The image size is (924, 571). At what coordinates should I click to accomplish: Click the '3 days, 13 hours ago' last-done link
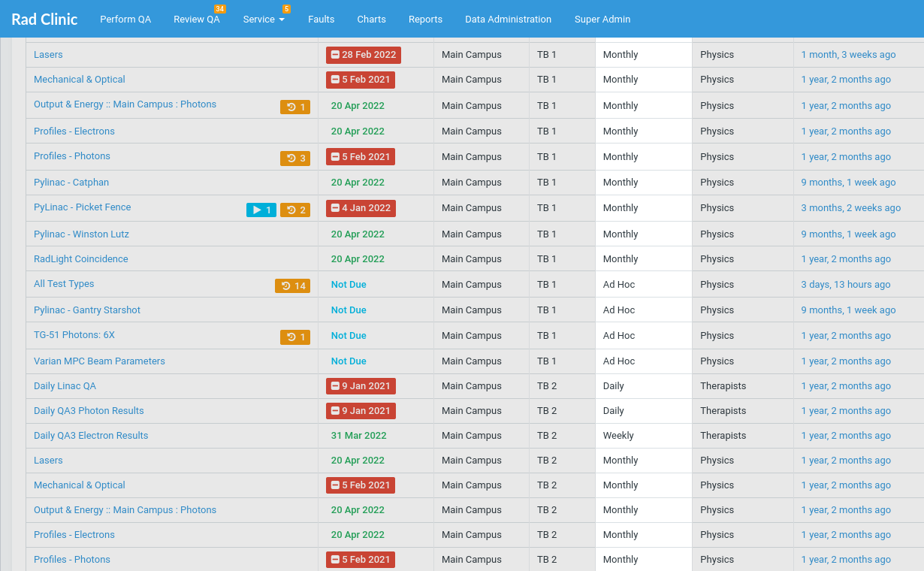pos(845,285)
